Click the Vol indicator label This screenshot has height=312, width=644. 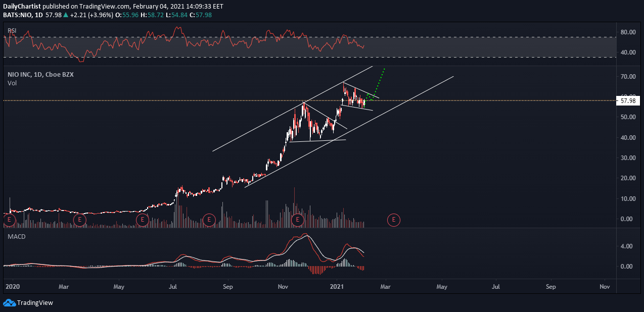[x=12, y=83]
